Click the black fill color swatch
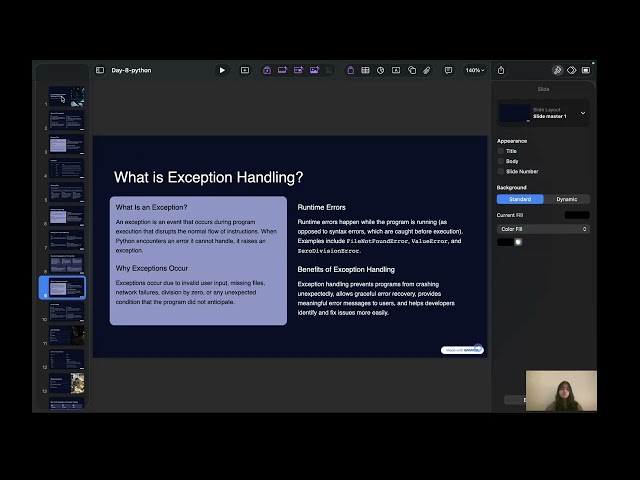 (x=505, y=242)
